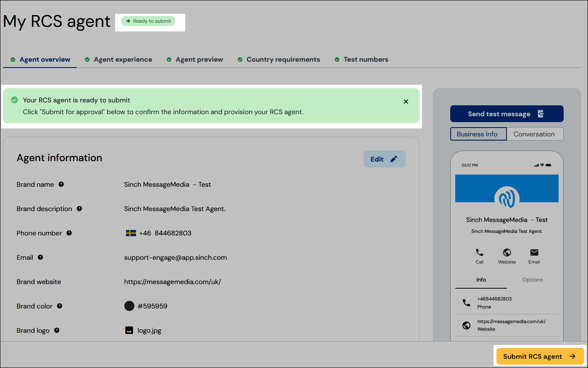Edit the Agent information
The image size is (588, 368).
(x=384, y=159)
